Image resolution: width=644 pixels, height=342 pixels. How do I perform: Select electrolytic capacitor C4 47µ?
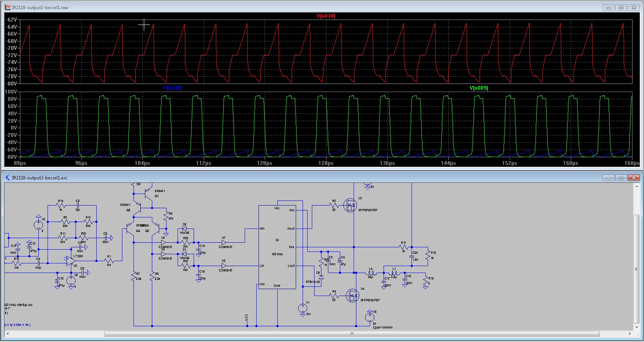340,261
